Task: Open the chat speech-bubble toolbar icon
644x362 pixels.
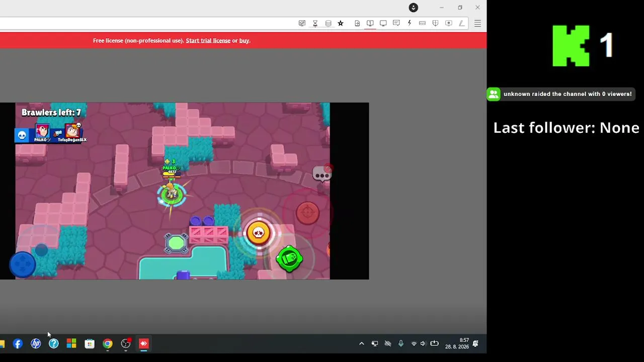Action: 396,23
